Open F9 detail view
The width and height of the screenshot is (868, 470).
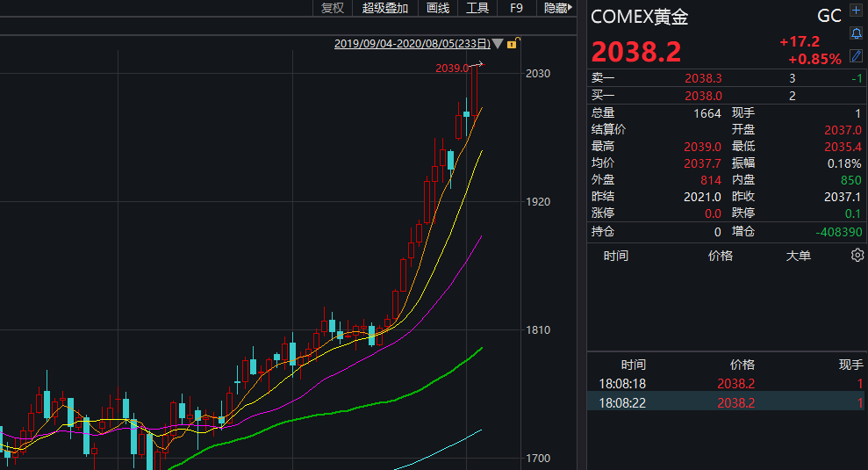click(x=516, y=8)
